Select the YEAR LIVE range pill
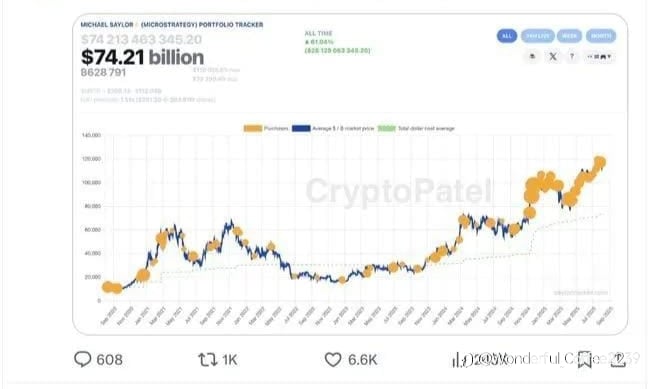648x389 pixels. (x=538, y=36)
